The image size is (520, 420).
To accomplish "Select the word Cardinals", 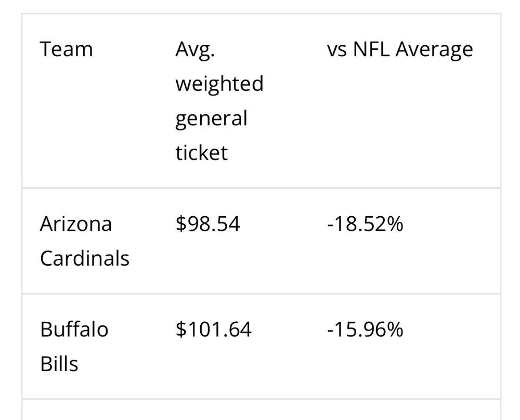I will [85, 258].
